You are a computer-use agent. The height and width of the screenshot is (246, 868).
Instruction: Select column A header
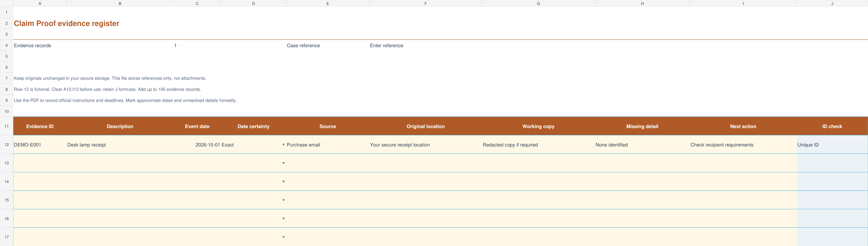(40, 3)
